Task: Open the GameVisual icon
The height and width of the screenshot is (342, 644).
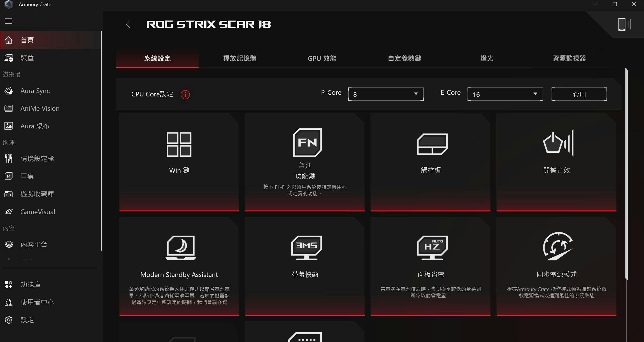Action: 9,212
